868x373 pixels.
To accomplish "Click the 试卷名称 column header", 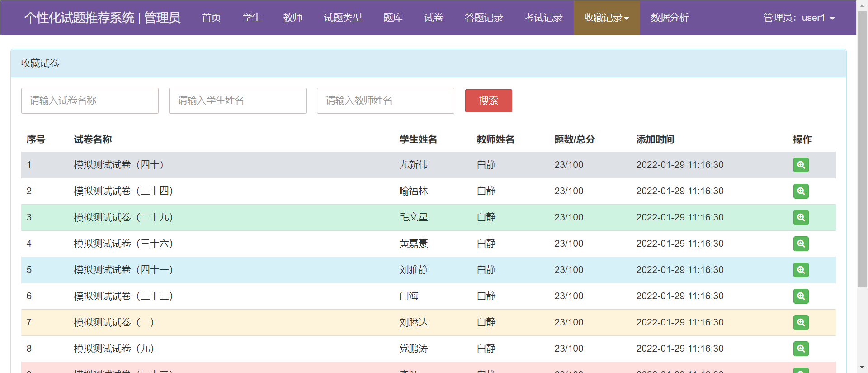I will (93, 139).
